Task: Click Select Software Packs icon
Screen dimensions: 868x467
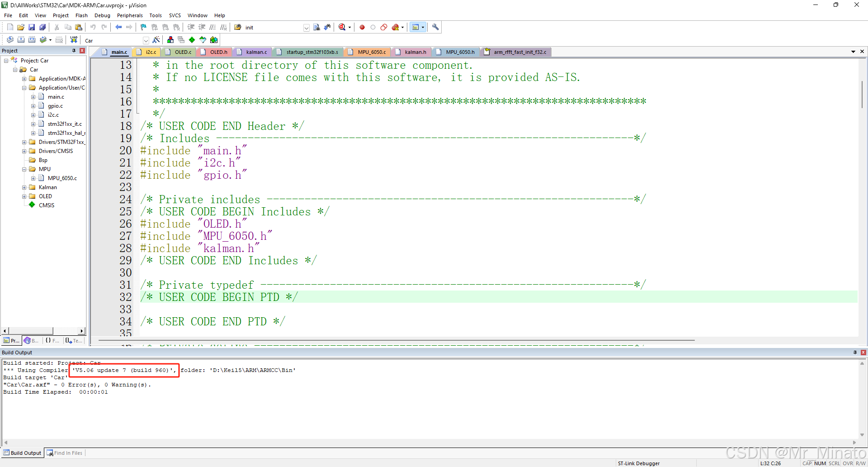Action: pyautogui.click(x=203, y=40)
